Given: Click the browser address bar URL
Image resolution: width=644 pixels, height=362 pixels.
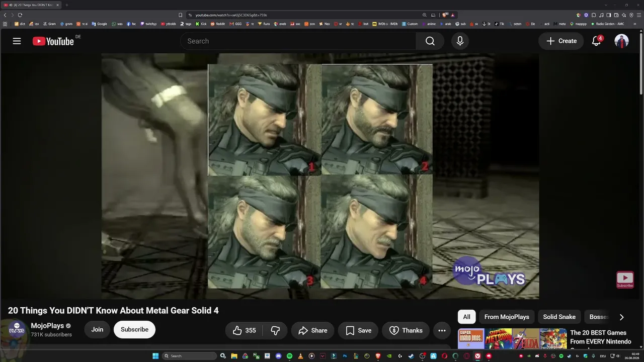Looking at the screenshot, I should 231,15.
